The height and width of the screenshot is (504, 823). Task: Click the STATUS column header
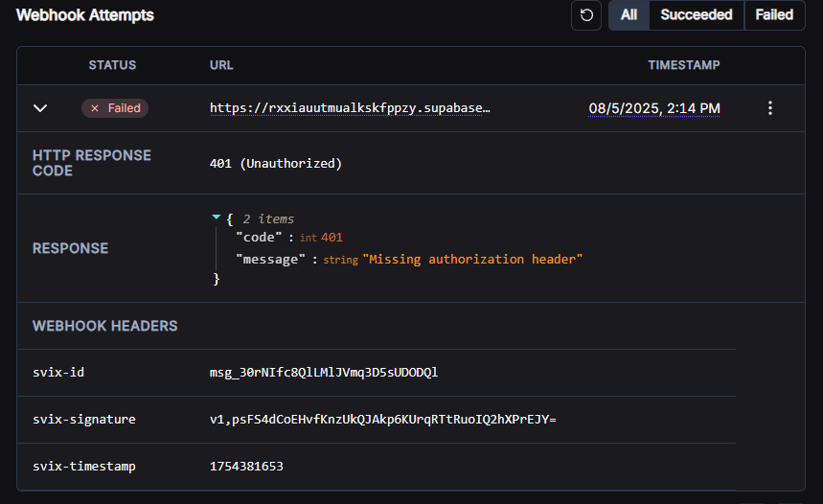(x=112, y=65)
